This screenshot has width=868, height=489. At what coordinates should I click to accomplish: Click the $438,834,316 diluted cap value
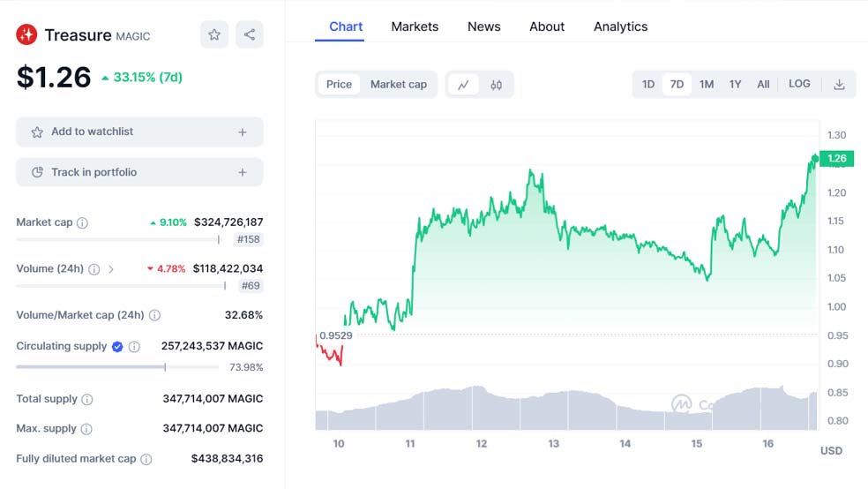coord(227,458)
